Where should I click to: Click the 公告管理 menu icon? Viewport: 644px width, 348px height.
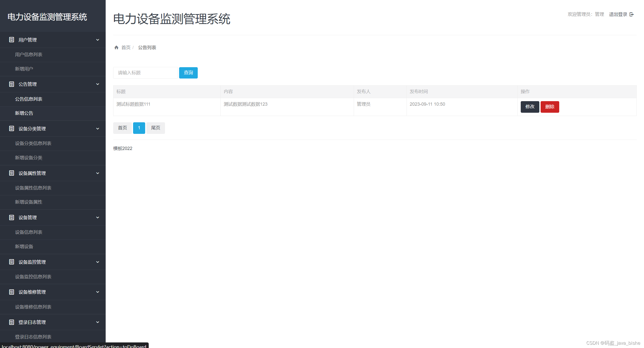[12, 84]
